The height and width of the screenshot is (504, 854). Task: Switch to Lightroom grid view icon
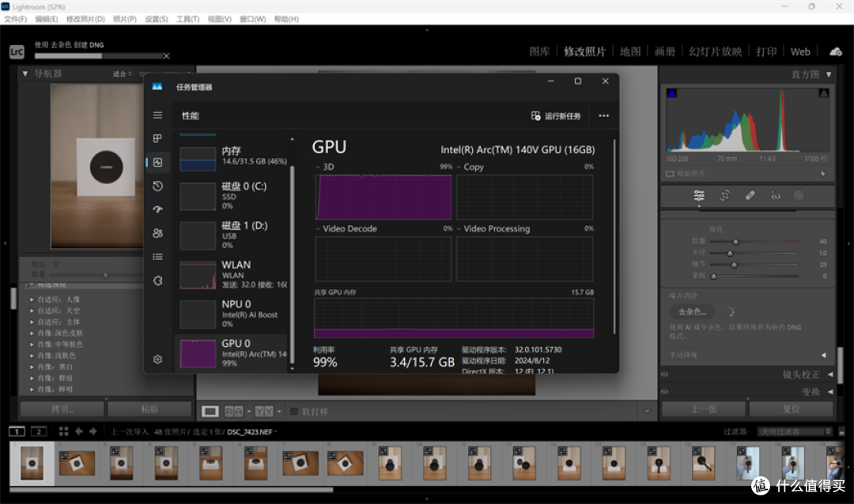tap(63, 431)
